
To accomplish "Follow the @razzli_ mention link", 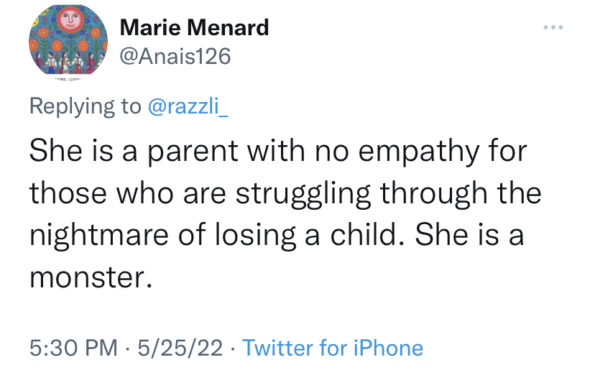I will point(188,106).
